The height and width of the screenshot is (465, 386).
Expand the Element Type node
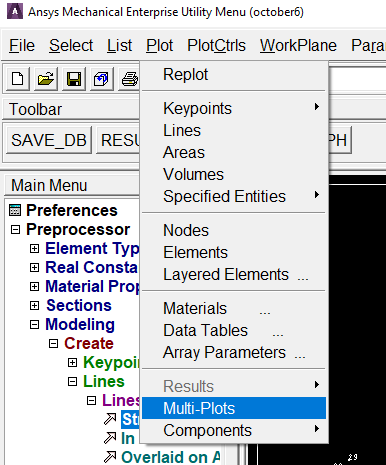tap(34, 248)
